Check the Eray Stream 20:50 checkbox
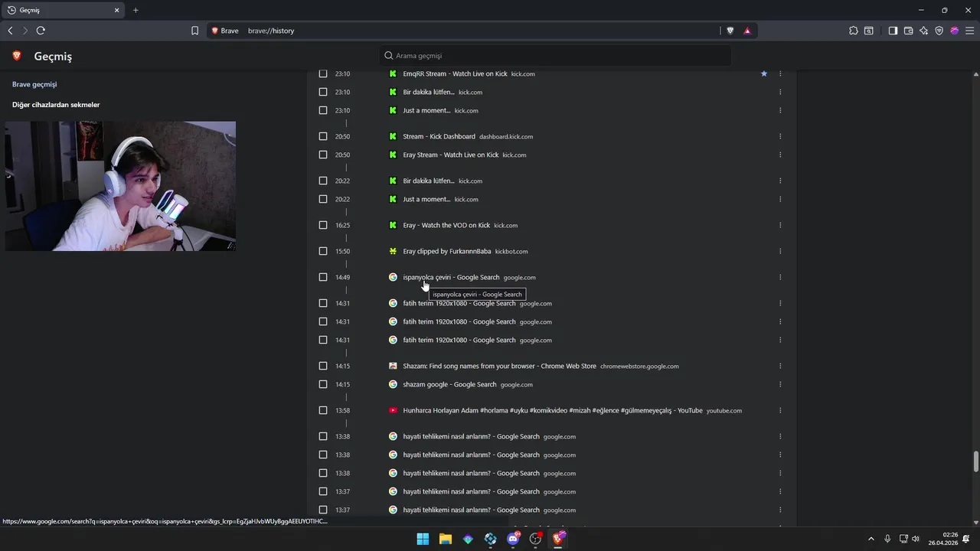The height and width of the screenshot is (551, 980). [x=323, y=155]
